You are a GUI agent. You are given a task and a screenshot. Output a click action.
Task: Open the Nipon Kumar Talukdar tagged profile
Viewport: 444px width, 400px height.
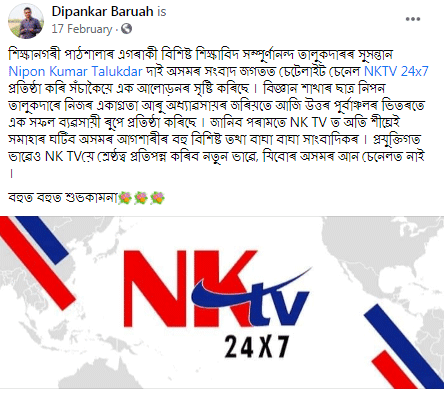(75, 71)
